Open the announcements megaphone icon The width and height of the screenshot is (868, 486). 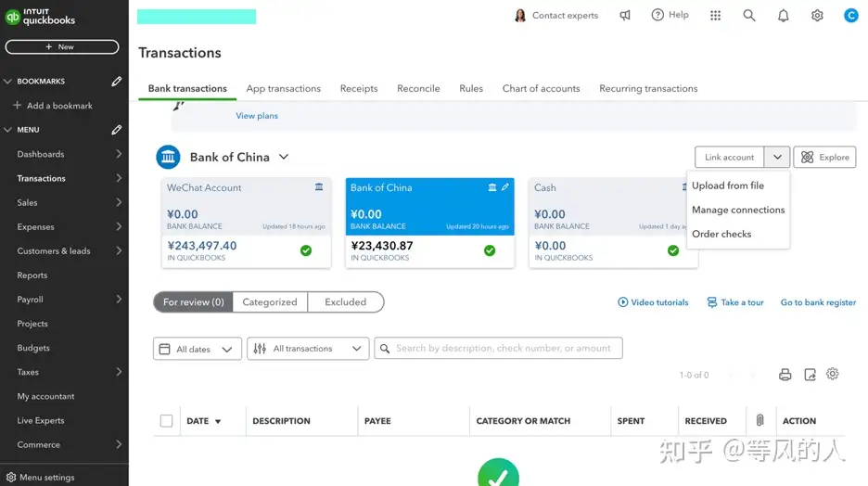click(x=625, y=16)
